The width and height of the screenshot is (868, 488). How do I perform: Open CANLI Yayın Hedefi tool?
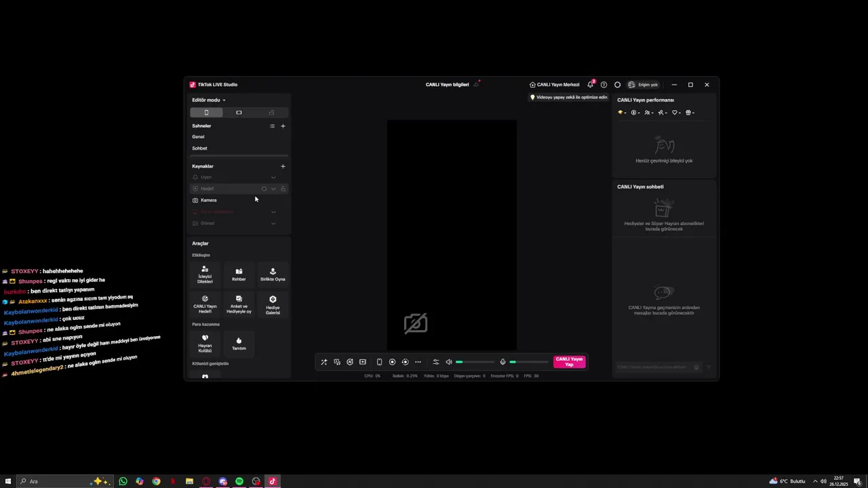(x=205, y=304)
